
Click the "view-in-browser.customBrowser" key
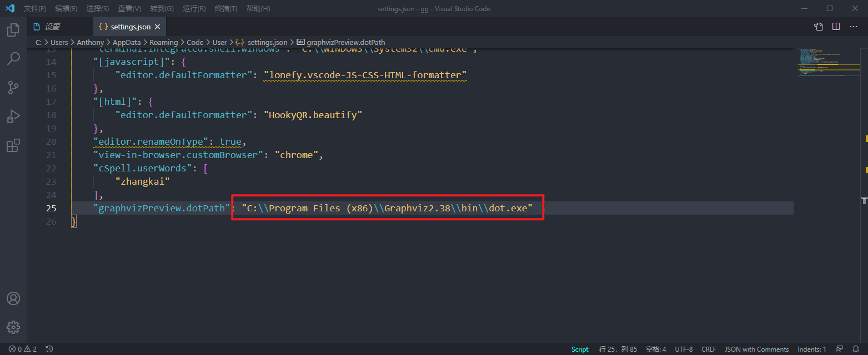pyautogui.click(x=179, y=155)
